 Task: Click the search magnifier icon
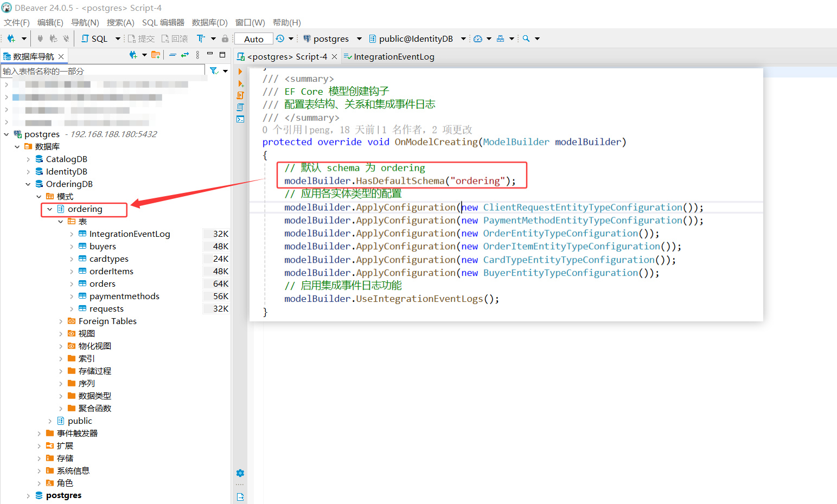(526, 38)
